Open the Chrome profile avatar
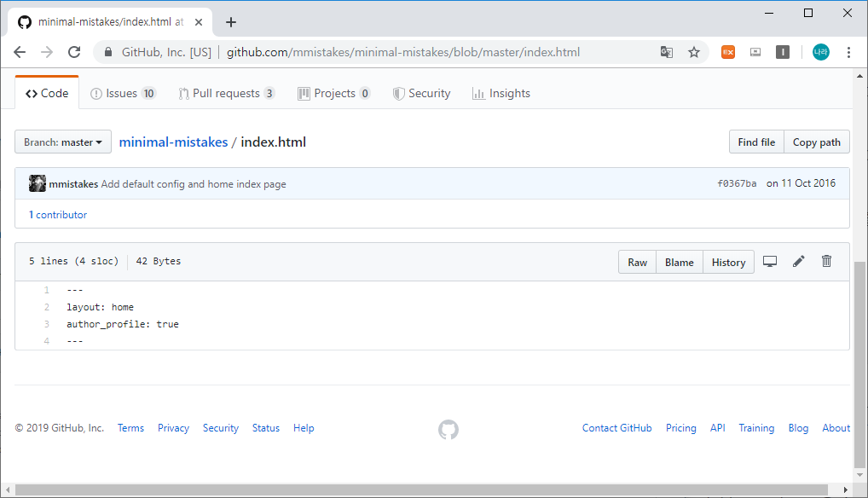Image resolution: width=868 pixels, height=498 pixels. tap(821, 52)
